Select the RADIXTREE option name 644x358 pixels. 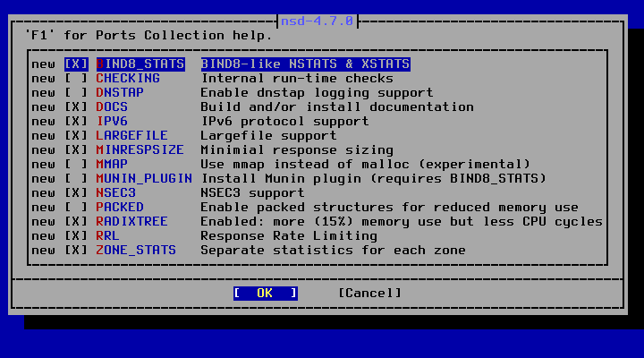[132, 222]
